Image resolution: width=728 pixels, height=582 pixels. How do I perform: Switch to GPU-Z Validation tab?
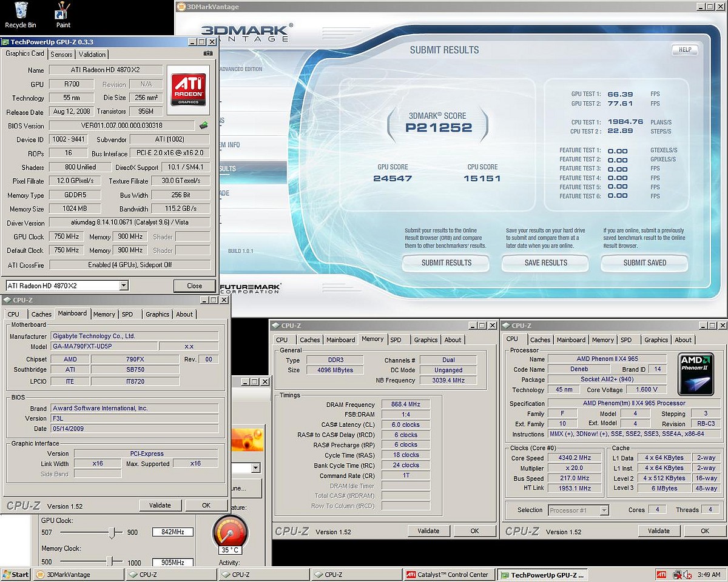point(93,55)
